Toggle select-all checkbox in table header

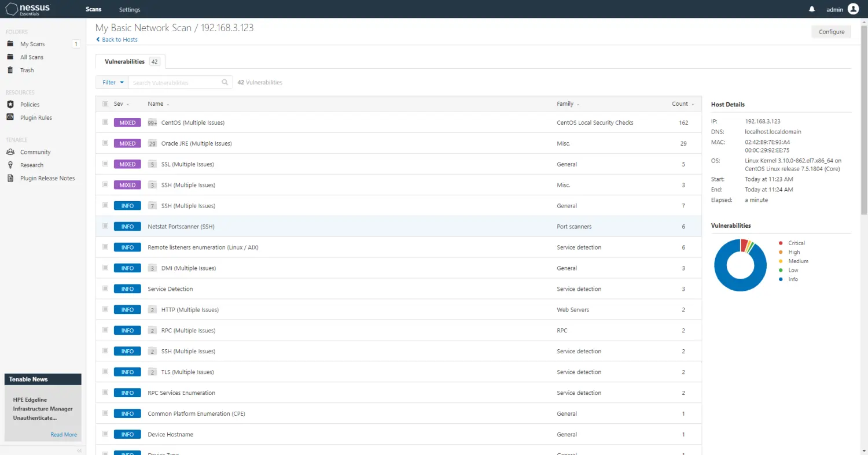click(105, 104)
